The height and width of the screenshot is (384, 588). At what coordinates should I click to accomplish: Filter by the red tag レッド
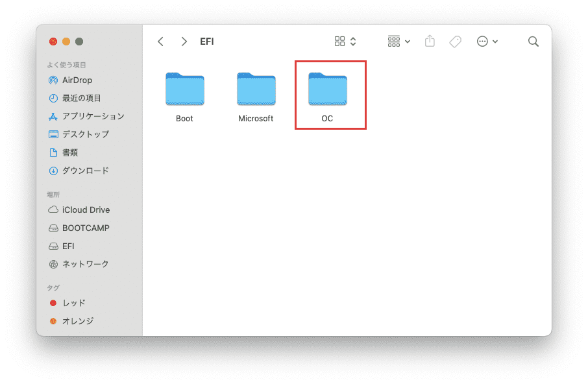(73, 303)
